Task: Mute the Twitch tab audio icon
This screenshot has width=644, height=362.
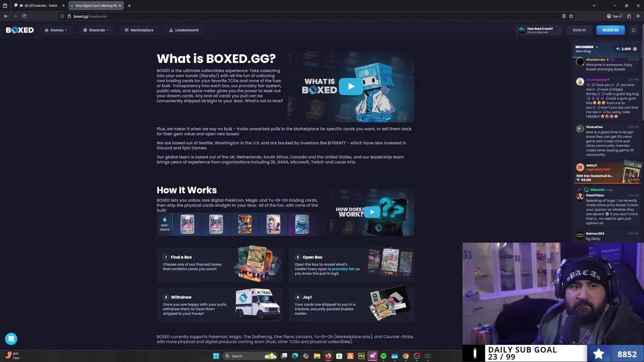Action: coord(21,6)
